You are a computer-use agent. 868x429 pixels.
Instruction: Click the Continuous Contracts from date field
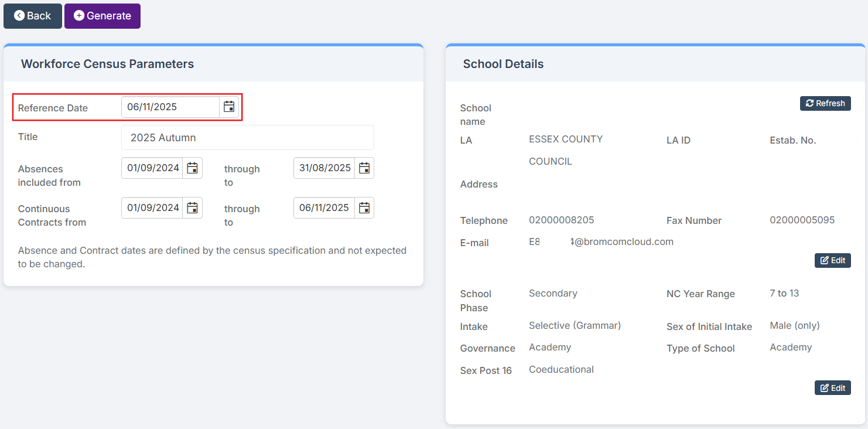coord(153,208)
